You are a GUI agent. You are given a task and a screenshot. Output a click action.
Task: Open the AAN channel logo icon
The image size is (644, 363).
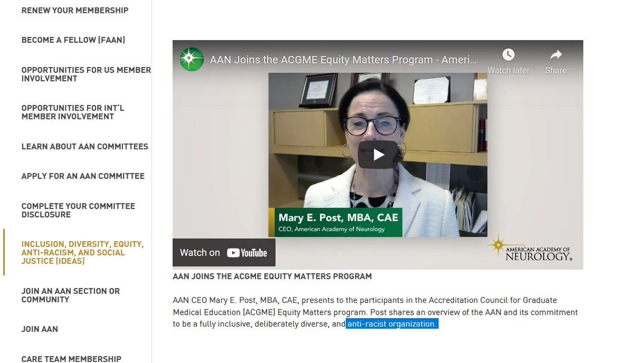click(x=192, y=60)
